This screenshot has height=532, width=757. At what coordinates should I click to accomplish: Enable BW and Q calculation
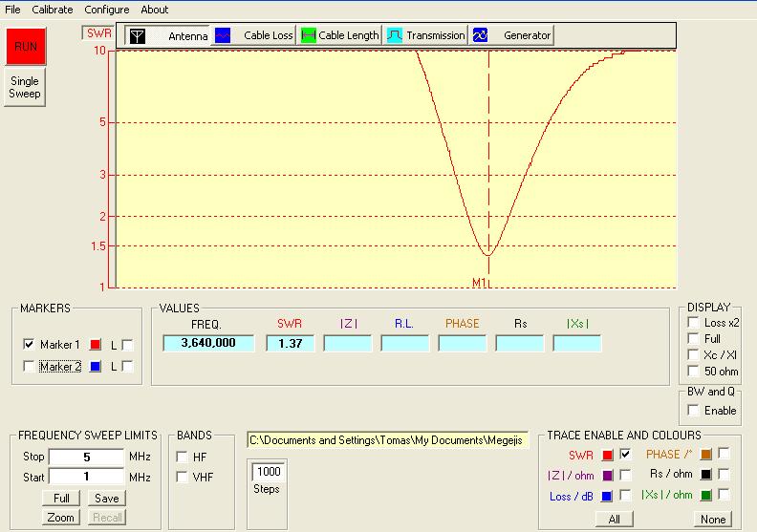[x=693, y=410]
